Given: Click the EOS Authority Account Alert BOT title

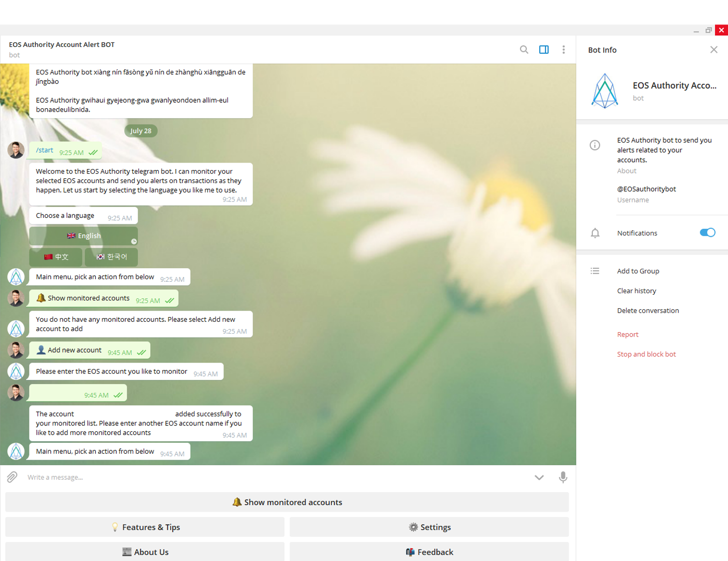Looking at the screenshot, I should pyautogui.click(x=62, y=44).
